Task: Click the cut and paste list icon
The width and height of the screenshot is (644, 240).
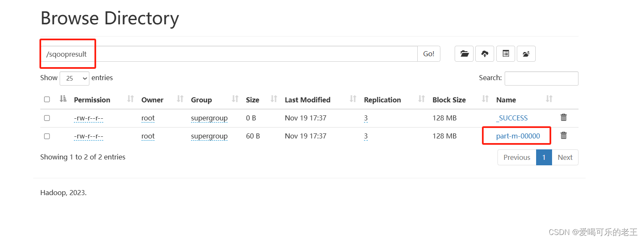Action: (x=505, y=54)
